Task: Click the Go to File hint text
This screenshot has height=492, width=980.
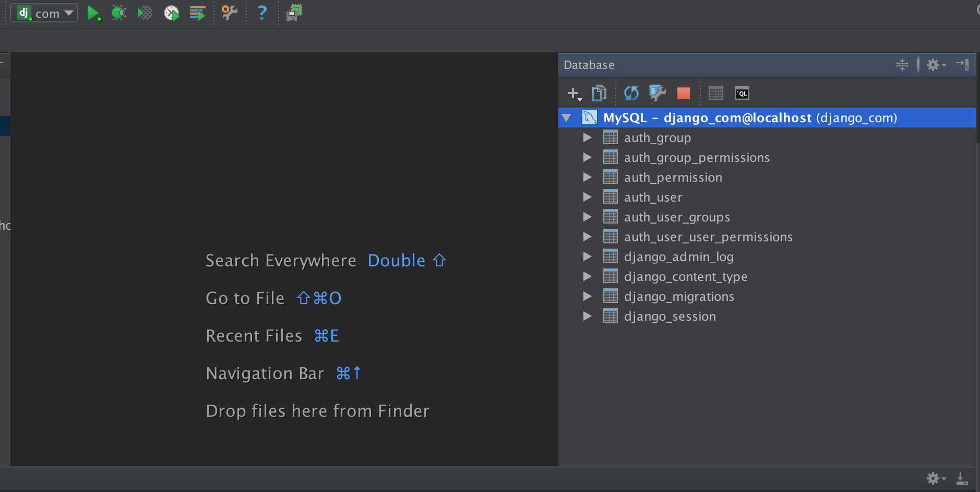Action: point(245,298)
